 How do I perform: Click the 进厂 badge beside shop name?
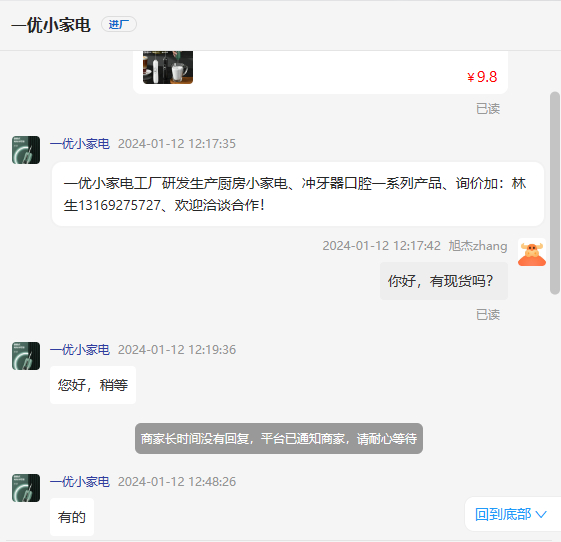point(119,24)
